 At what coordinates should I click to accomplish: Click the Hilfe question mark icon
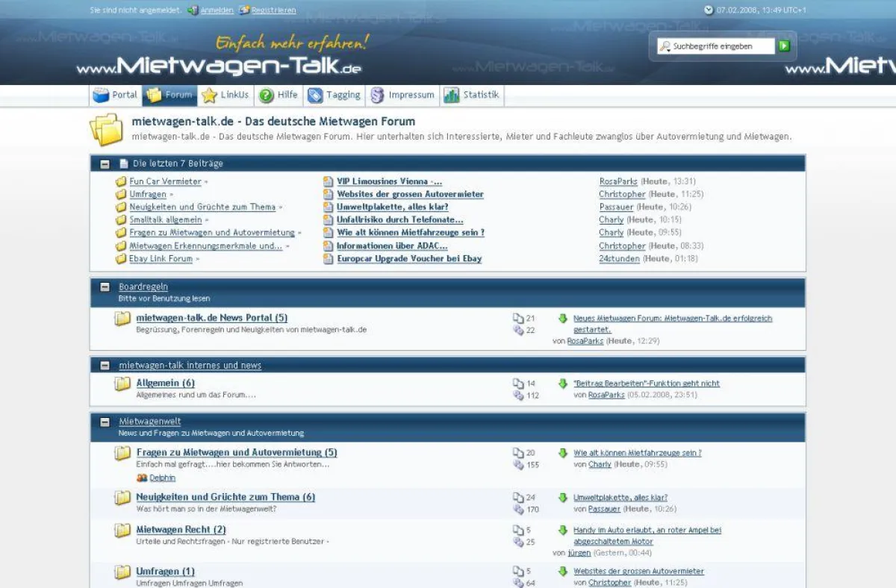tap(267, 96)
